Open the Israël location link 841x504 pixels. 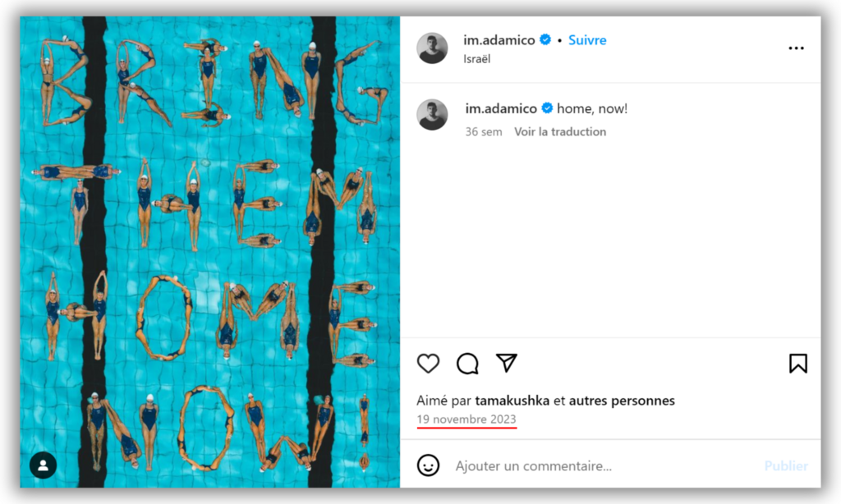pos(477,59)
